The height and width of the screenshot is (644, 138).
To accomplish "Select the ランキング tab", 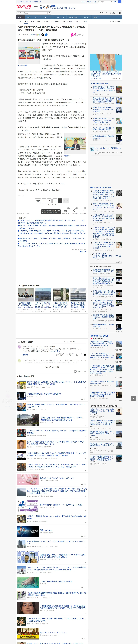I will (x=86, y=17).
